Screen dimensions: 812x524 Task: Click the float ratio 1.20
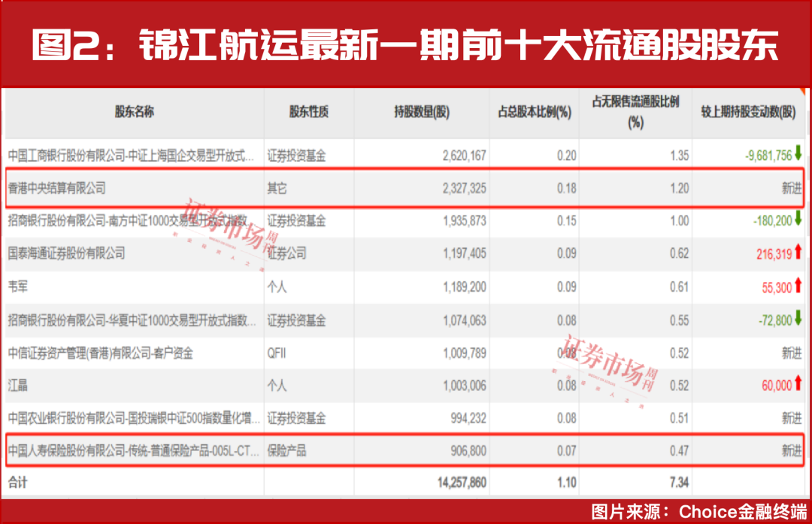click(679, 188)
